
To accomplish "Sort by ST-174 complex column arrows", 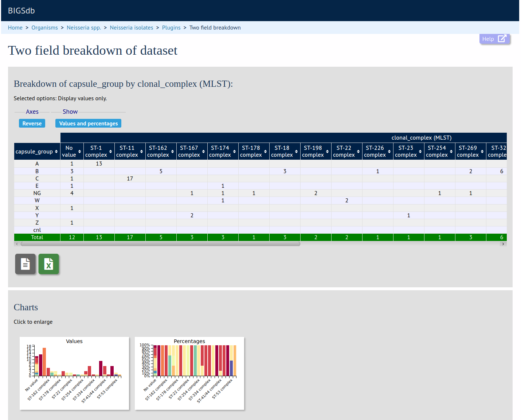I will pyautogui.click(x=234, y=152).
